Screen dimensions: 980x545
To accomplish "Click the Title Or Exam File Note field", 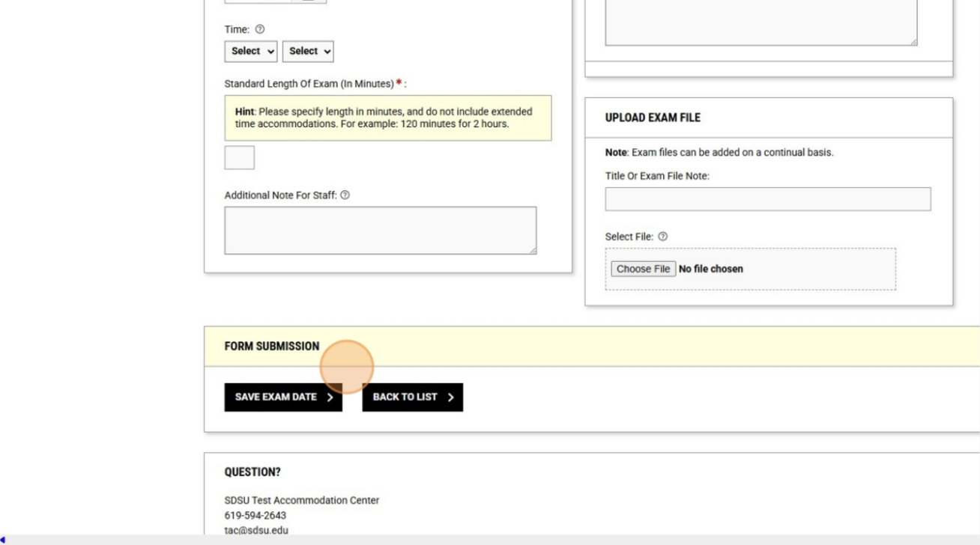I will pyautogui.click(x=768, y=199).
